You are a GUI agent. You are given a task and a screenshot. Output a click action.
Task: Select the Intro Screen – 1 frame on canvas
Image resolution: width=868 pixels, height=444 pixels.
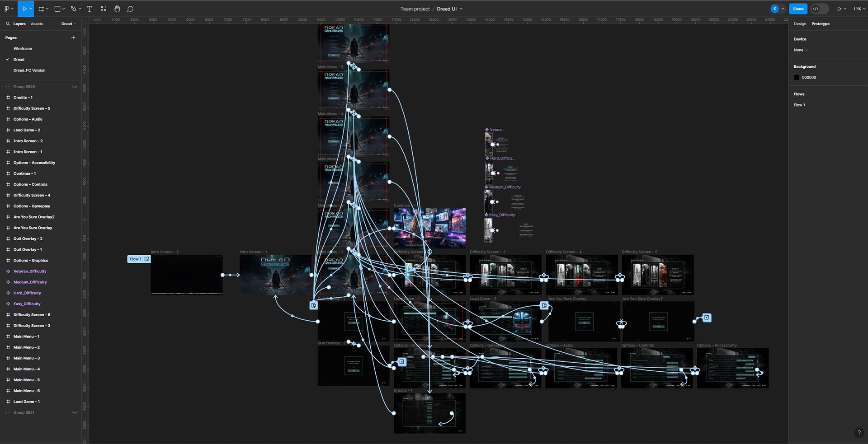275,275
